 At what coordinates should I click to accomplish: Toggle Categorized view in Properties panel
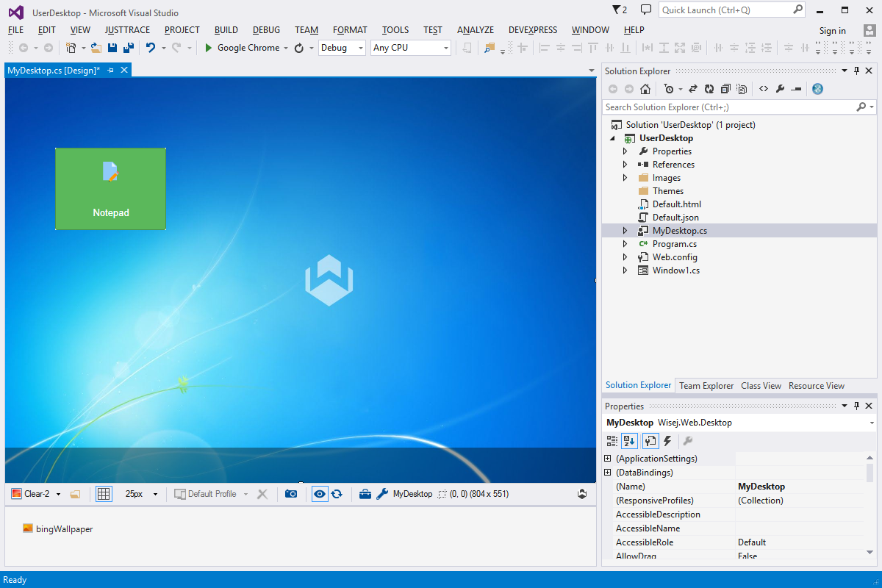tap(612, 441)
